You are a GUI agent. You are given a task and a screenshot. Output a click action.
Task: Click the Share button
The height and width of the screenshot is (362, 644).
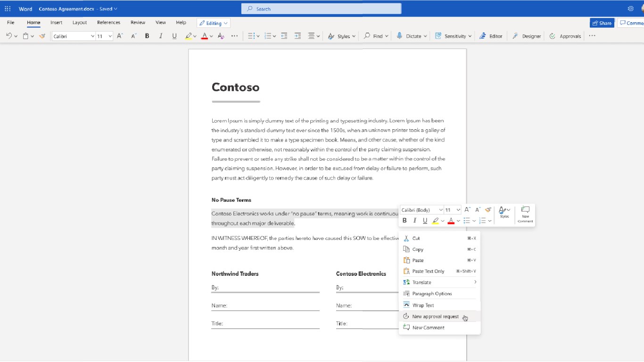[602, 23]
